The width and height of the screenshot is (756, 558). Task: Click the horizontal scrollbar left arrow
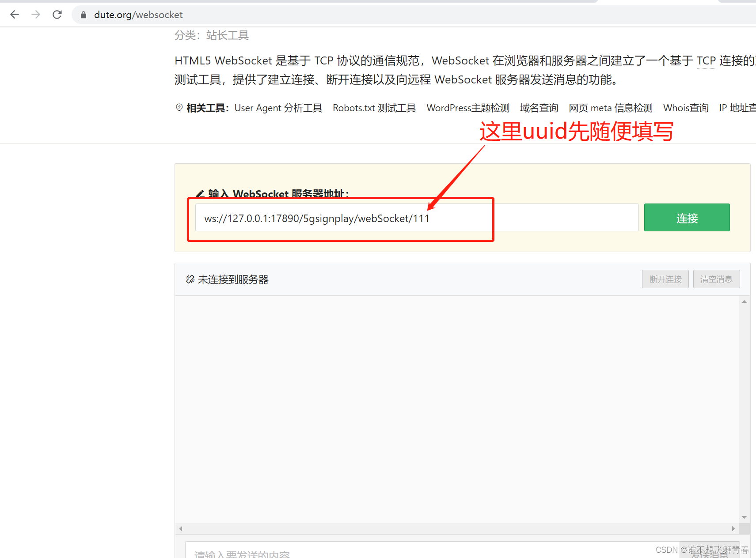pyautogui.click(x=181, y=528)
